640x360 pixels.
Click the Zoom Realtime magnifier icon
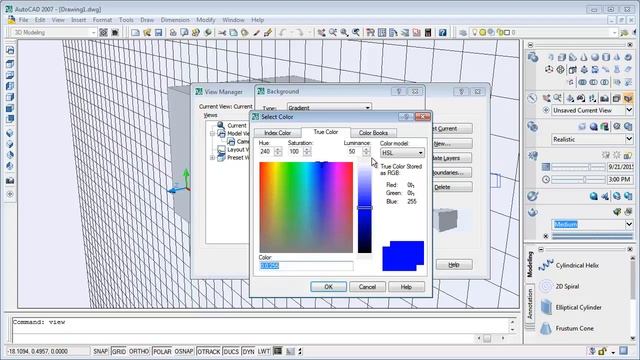pyautogui.click(x=333, y=33)
